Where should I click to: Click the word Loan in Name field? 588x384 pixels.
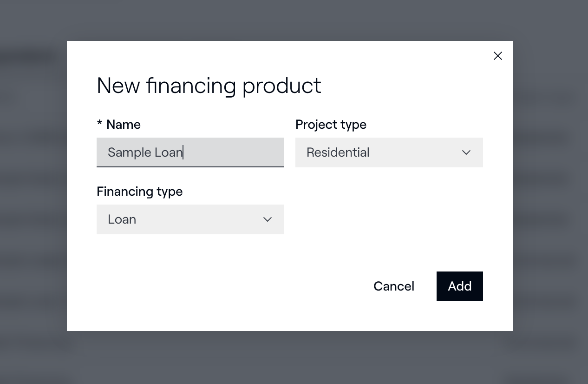[168, 152]
